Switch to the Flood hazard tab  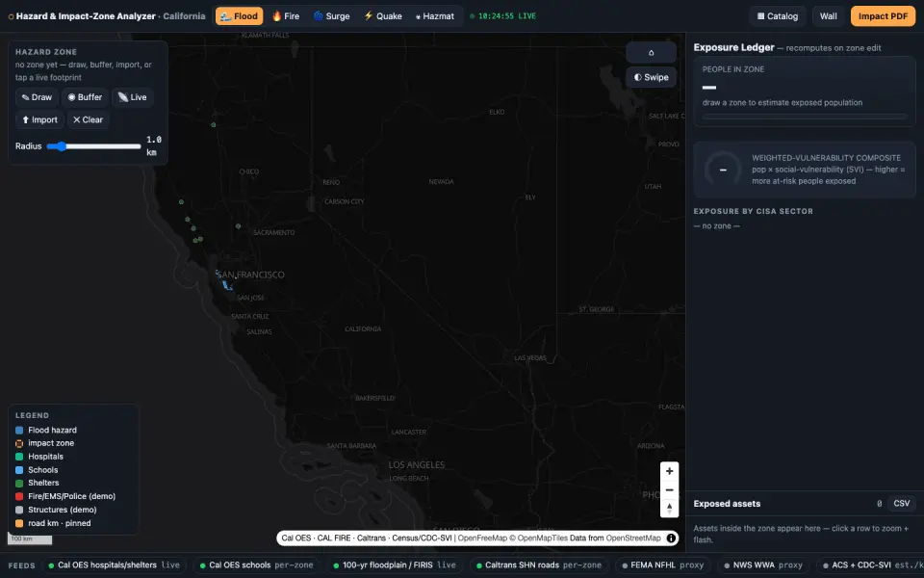[x=240, y=16]
